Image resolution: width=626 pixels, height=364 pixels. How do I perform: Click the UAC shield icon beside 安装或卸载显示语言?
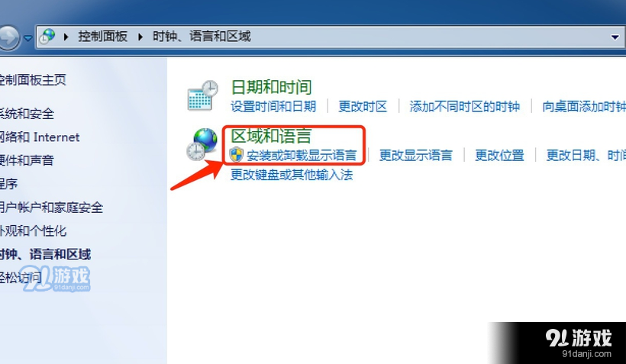[237, 154]
